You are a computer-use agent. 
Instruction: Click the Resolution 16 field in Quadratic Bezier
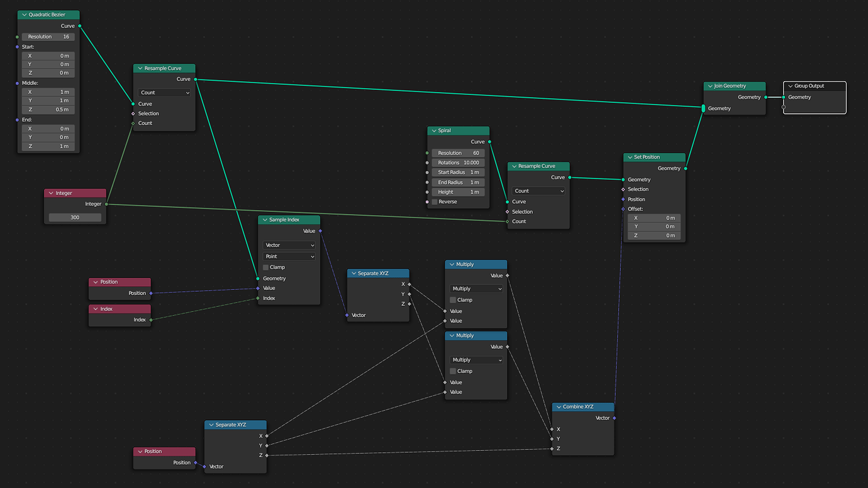pos(48,37)
